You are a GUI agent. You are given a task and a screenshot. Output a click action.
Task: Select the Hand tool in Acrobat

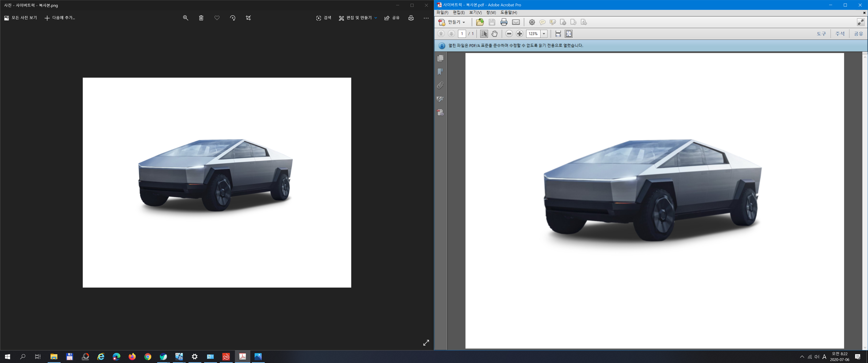click(x=494, y=34)
